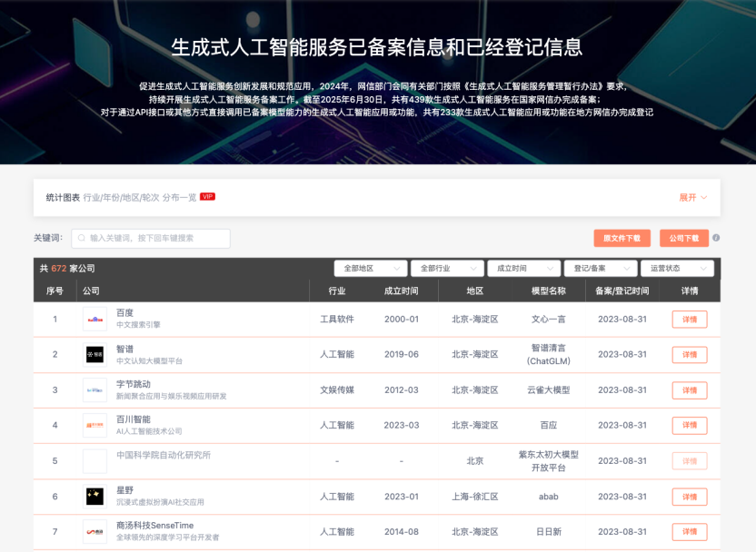Image resolution: width=756 pixels, height=552 pixels.
Task: Click the 2014-08 founding date cell
Action: 401,532
